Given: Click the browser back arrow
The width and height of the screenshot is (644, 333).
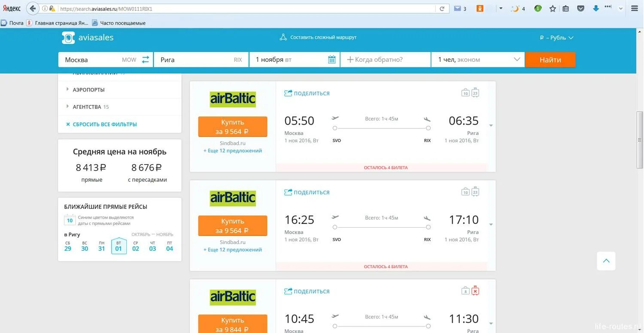Looking at the screenshot, I should pyautogui.click(x=33, y=9).
